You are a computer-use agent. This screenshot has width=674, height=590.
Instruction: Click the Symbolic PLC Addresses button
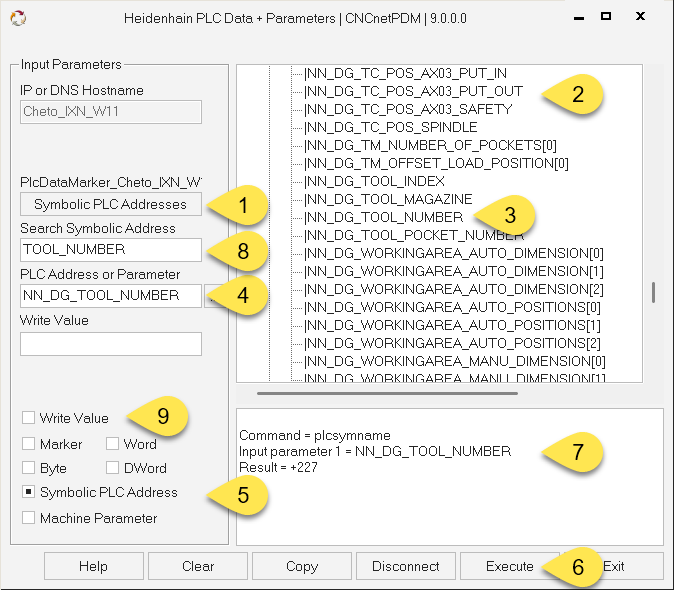coord(110,204)
